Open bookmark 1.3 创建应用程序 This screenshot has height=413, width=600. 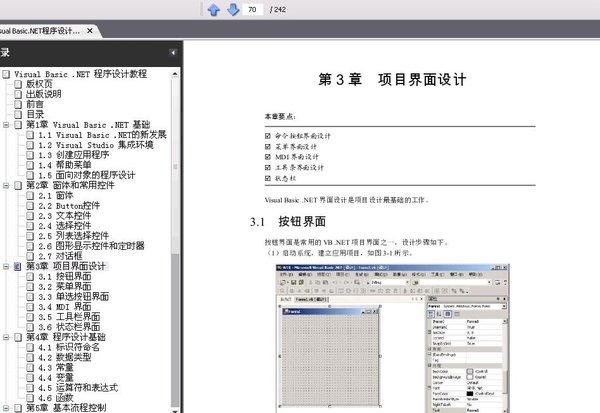[73, 155]
